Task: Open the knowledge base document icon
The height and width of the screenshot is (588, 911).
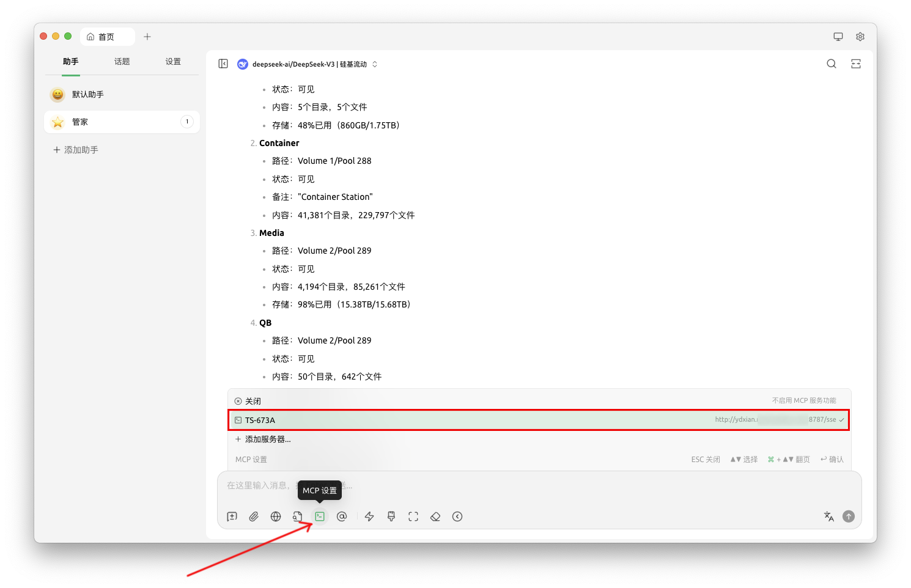Action: pyautogui.click(x=298, y=516)
